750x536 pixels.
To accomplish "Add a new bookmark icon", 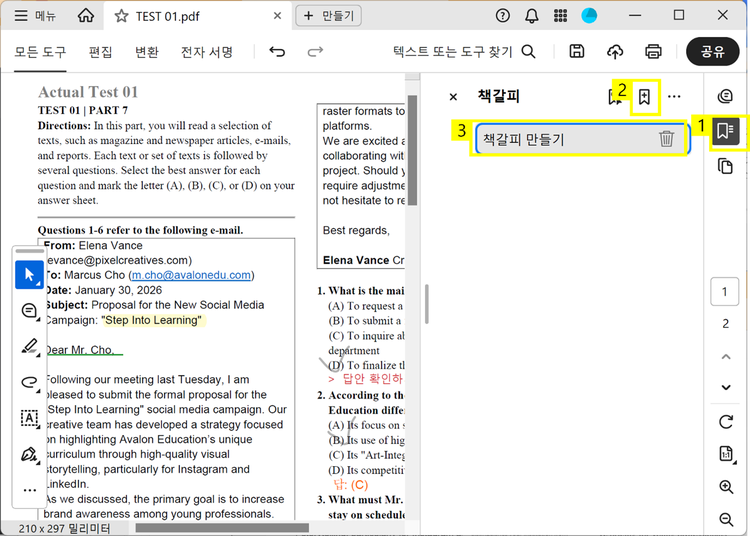I will (645, 97).
